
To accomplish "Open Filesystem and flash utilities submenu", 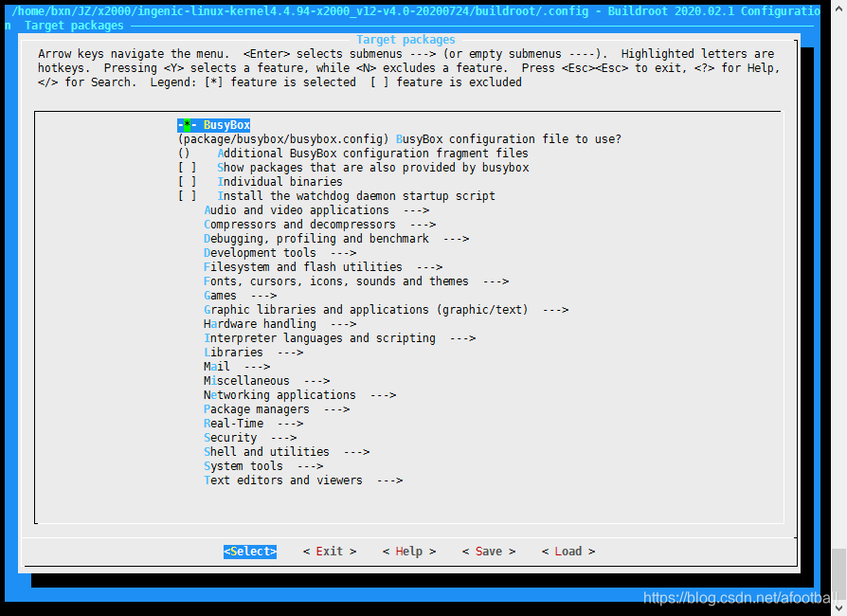I will point(323,267).
